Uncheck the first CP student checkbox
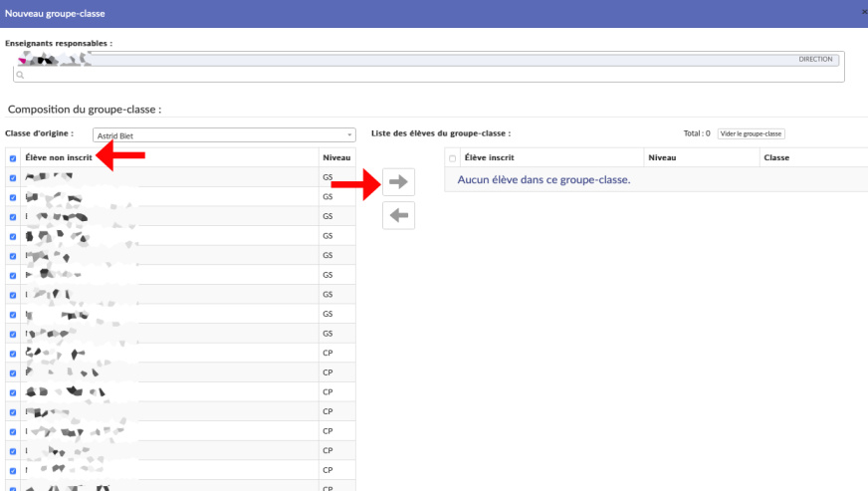The width and height of the screenshot is (868, 491). (x=12, y=354)
